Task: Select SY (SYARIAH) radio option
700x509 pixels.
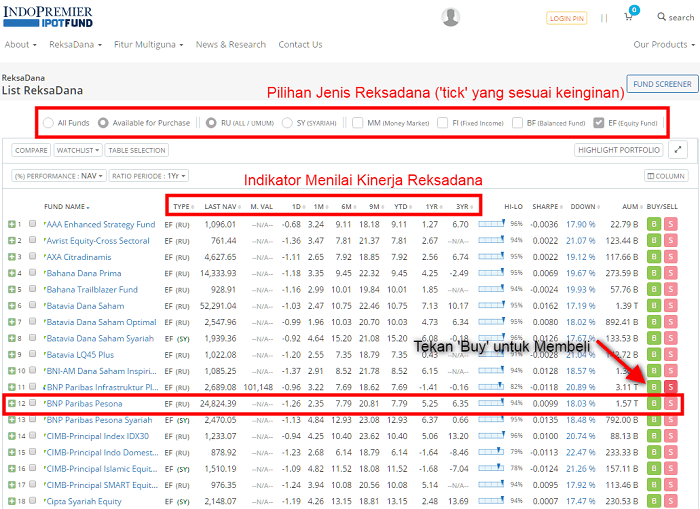Action: click(x=287, y=123)
